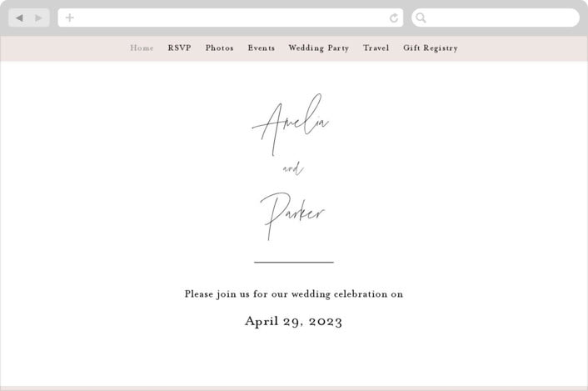Click the plus icon in address bar
The width and height of the screenshot is (588, 391).
(x=70, y=18)
